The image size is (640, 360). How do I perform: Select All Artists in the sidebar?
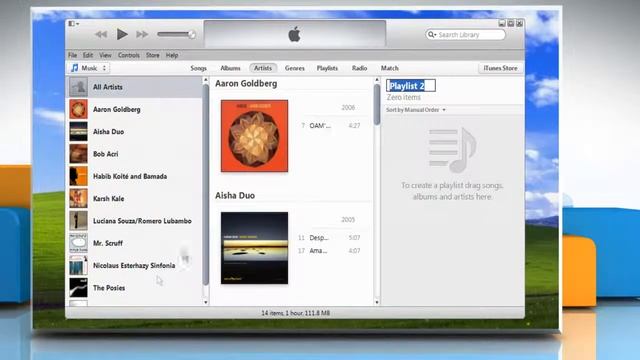pos(134,87)
